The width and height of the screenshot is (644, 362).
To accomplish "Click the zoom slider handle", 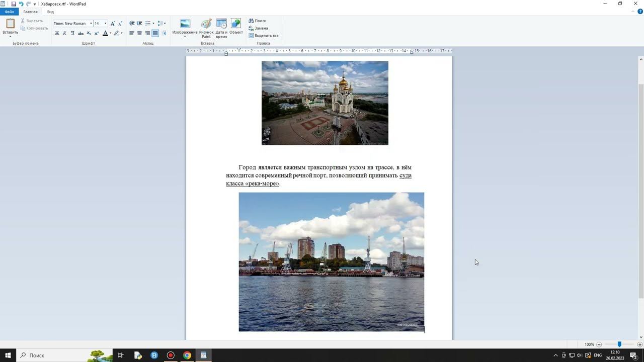I will tap(619, 344).
